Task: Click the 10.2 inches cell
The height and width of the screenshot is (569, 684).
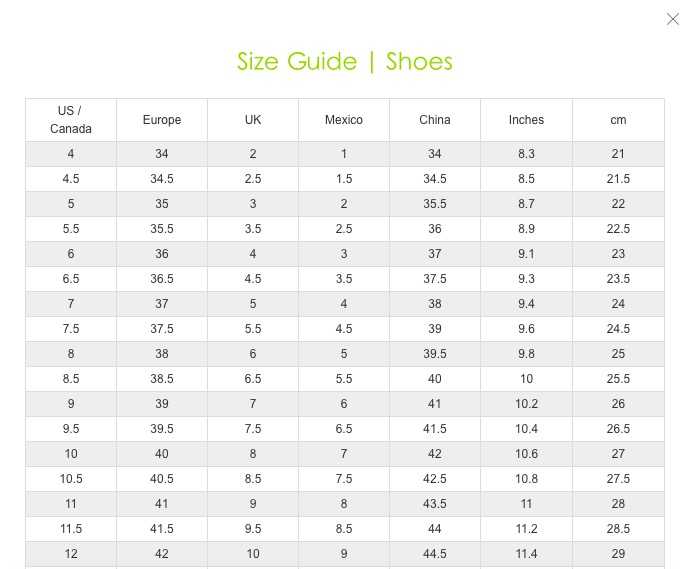Action: pyautogui.click(x=526, y=404)
